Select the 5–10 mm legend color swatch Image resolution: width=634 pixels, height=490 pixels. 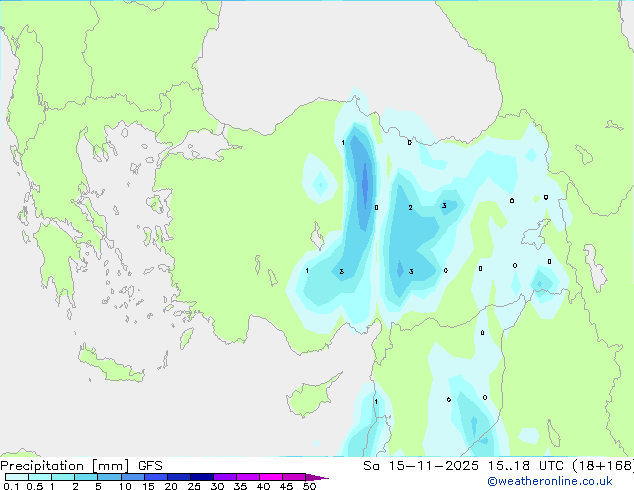coord(109,477)
